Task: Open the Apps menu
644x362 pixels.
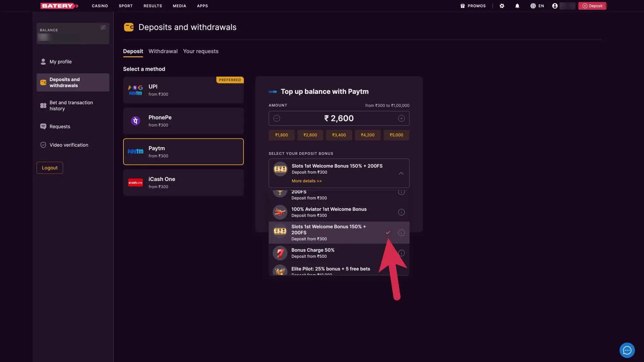Action: click(x=202, y=6)
